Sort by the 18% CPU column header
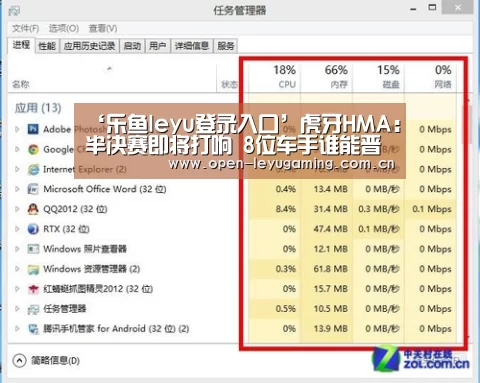The image size is (480, 383). coord(274,77)
